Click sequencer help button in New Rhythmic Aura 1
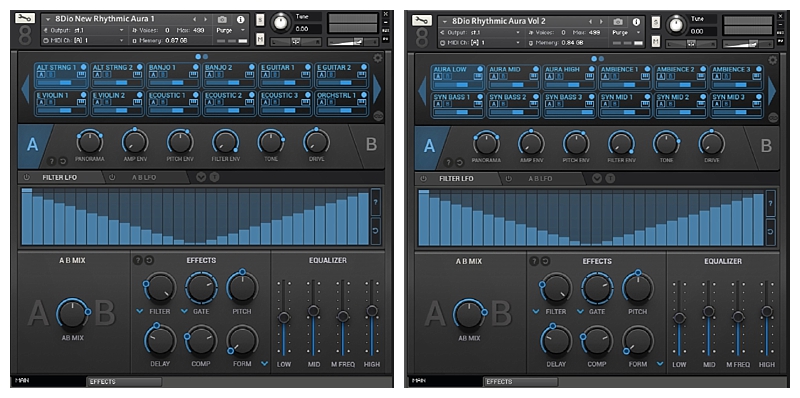 [376, 203]
